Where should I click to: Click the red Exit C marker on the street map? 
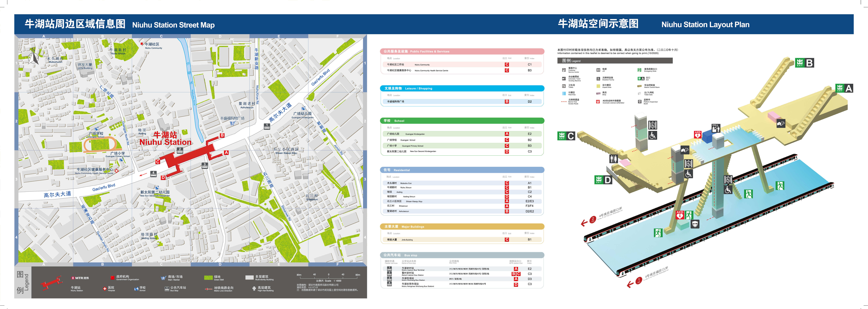158,162
